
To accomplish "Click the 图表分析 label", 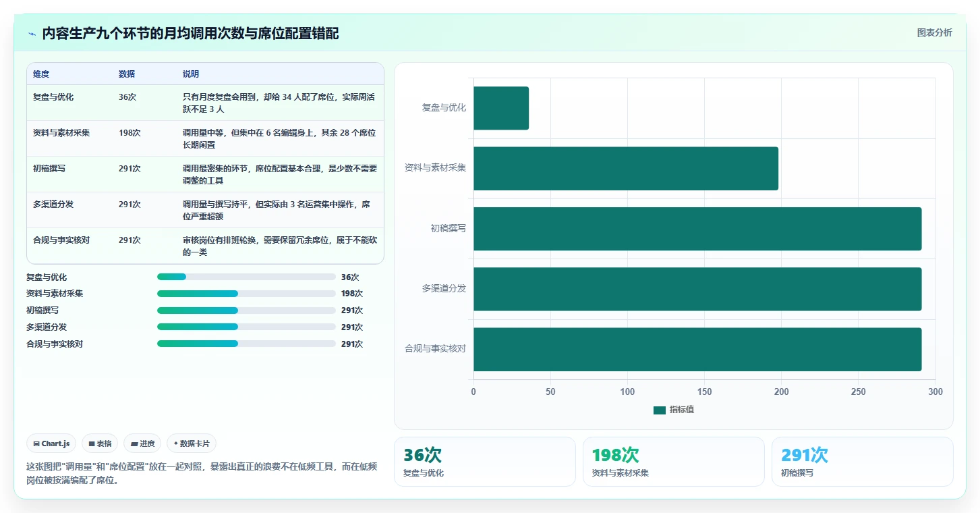I will click(934, 32).
